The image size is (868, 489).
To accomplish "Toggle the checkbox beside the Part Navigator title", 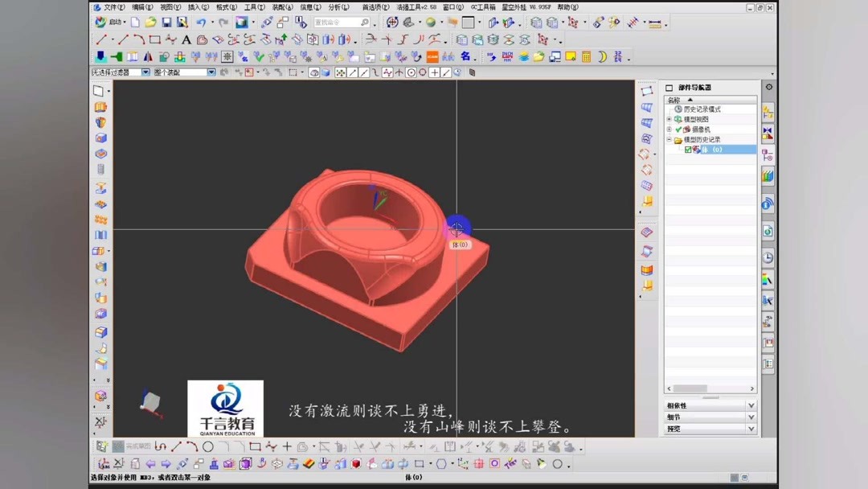I will pyautogui.click(x=669, y=88).
